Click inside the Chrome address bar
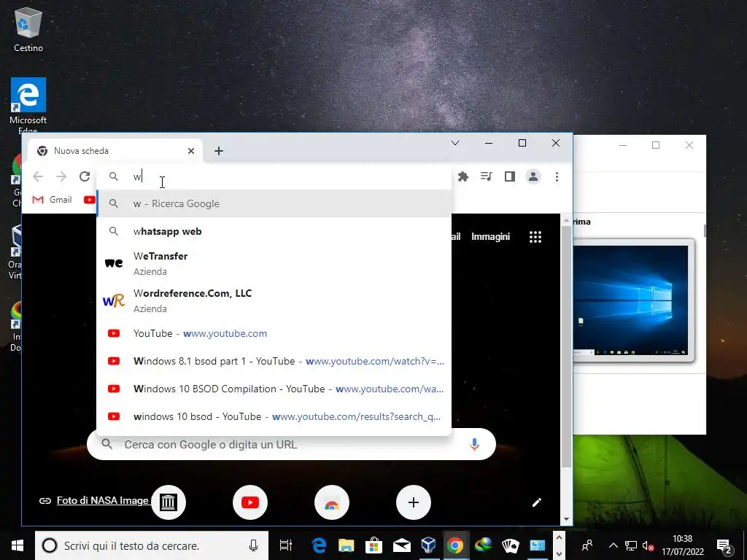Image resolution: width=747 pixels, height=560 pixels. (x=274, y=176)
